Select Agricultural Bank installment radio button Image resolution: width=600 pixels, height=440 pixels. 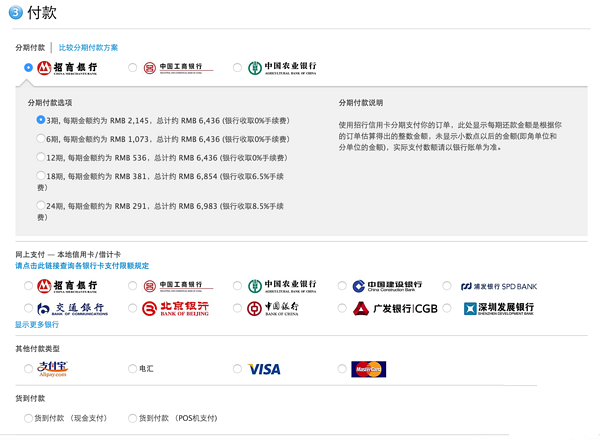tap(237, 68)
